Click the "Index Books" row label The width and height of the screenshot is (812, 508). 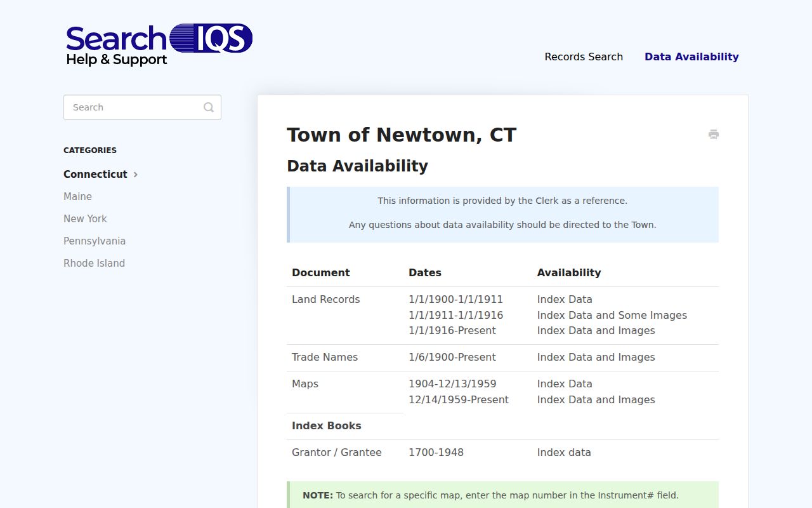(x=326, y=425)
